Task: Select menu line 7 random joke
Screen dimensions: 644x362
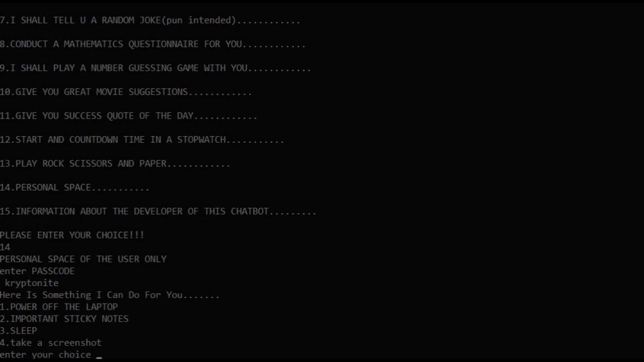Action: click(150, 21)
